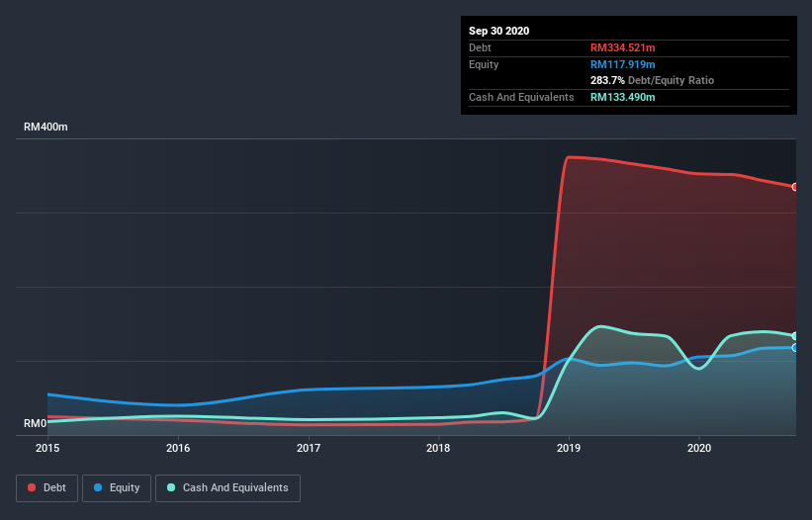Click the Sep 30 2020 tooltip date
The width and height of the screenshot is (812, 520).
(x=499, y=31)
